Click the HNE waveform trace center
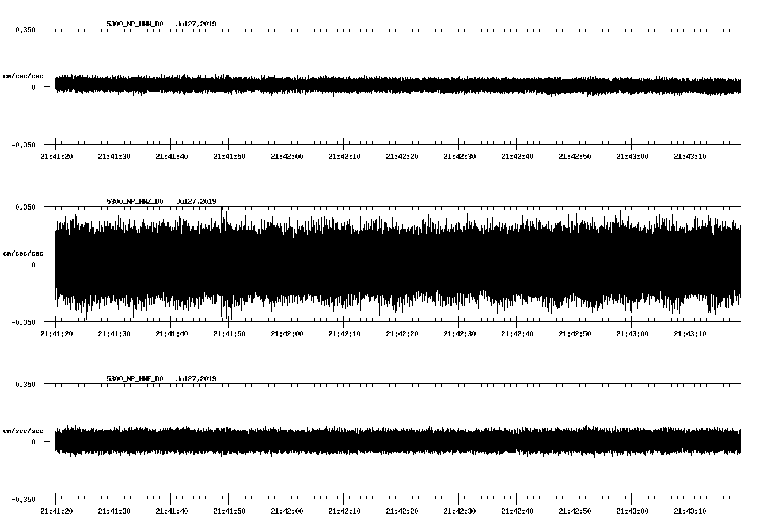Screen dimensions: 782x532 pos(397,442)
